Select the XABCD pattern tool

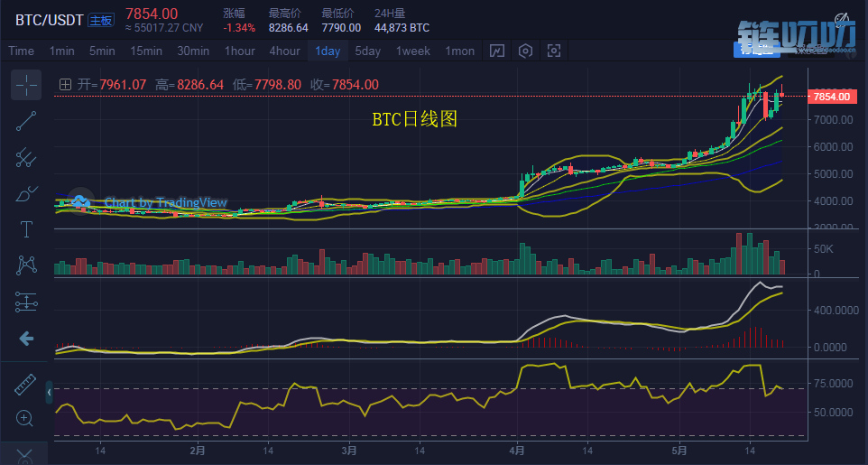click(x=26, y=265)
